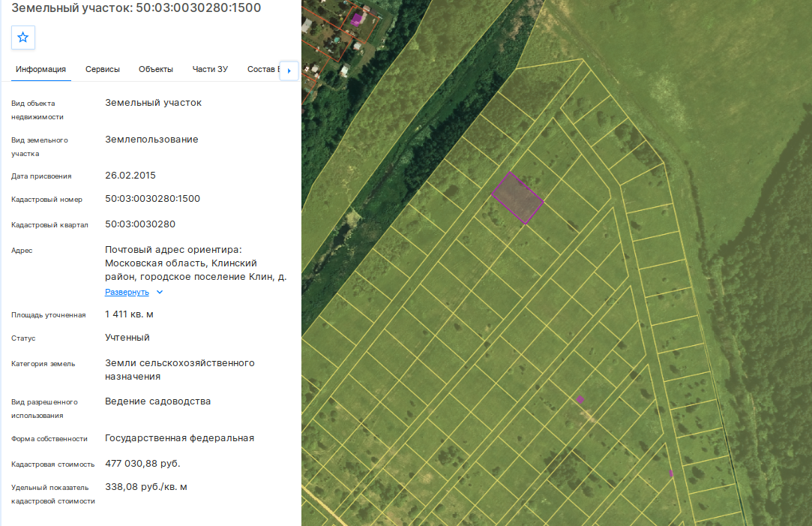Click the value 338,08 руб./кв. м
Screen dimensions: 812x526
146,487
